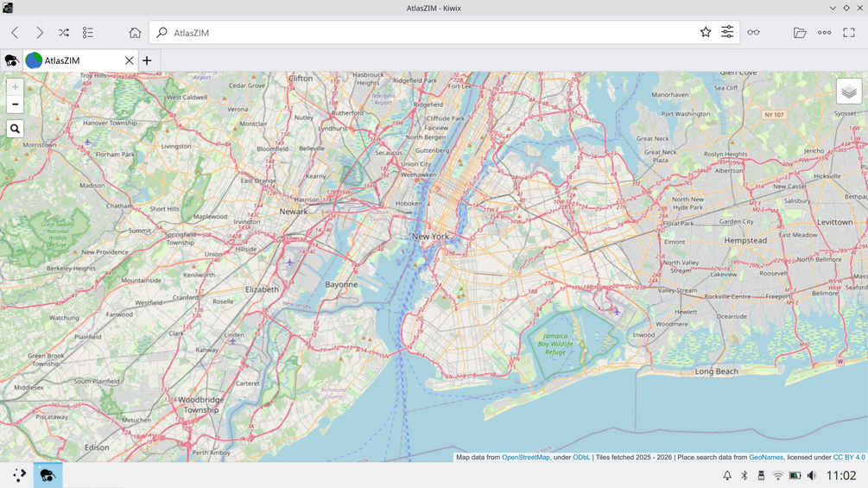Open the volume control
This screenshot has height=488, width=868.
coord(812,475)
